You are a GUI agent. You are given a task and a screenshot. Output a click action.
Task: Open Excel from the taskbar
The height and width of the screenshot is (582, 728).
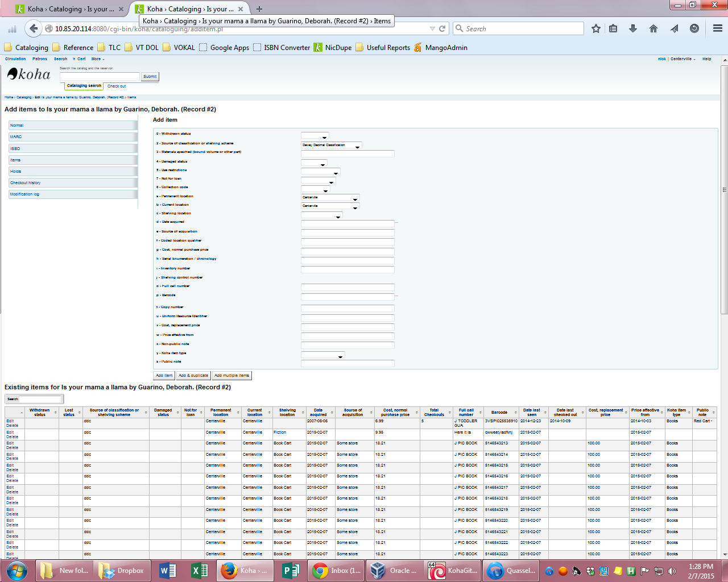(x=198, y=571)
